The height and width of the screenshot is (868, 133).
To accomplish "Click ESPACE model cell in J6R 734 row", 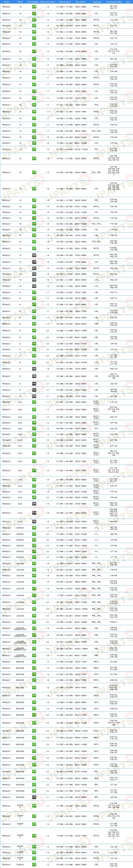I will coord(20,534).
